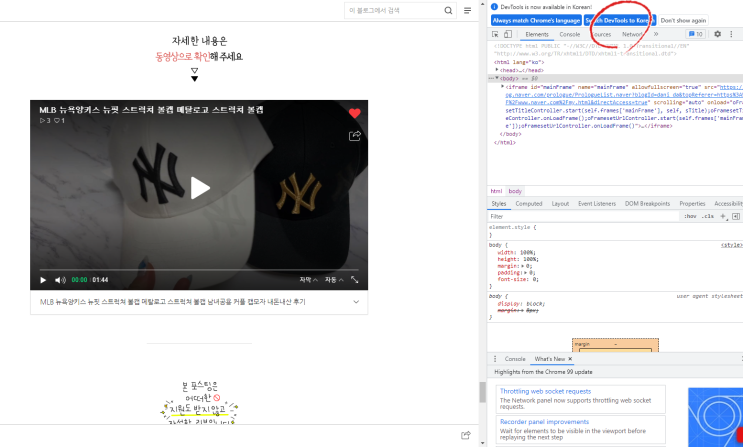This screenshot has width=743, height=447.
Task: Open Throttling web socket requests link
Action: (545, 391)
